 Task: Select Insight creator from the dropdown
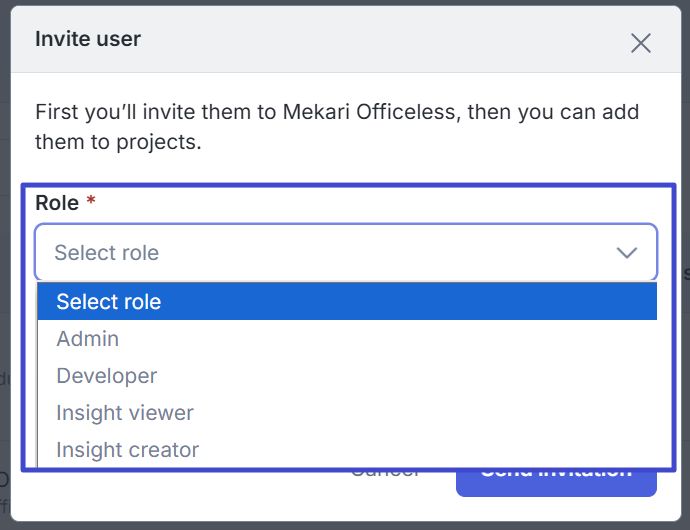128,450
